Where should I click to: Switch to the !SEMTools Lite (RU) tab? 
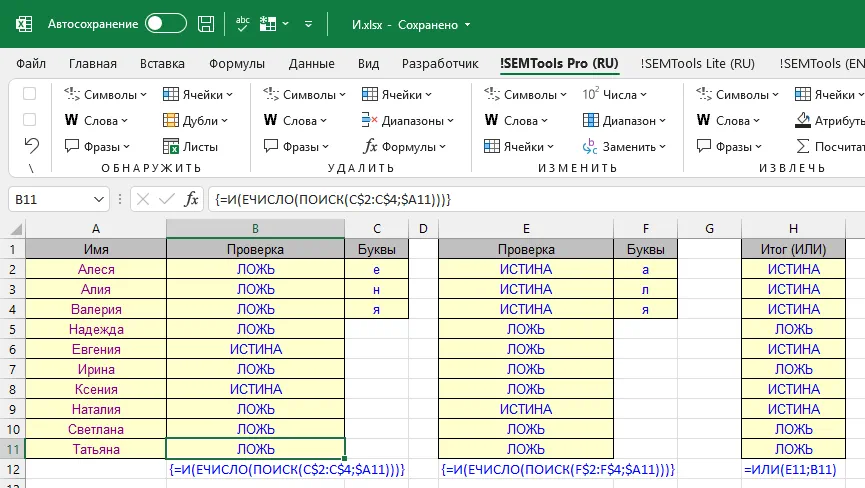point(697,64)
